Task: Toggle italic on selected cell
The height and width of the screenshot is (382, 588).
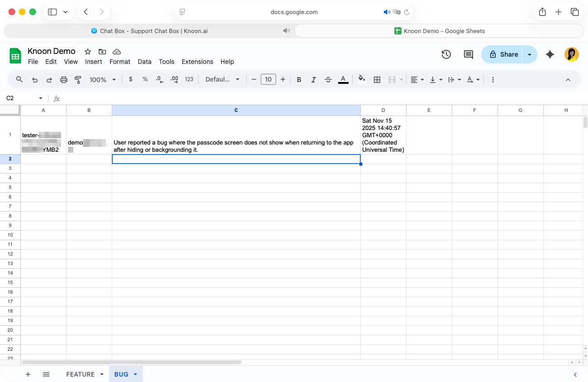Action: pyautogui.click(x=313, y=79)
